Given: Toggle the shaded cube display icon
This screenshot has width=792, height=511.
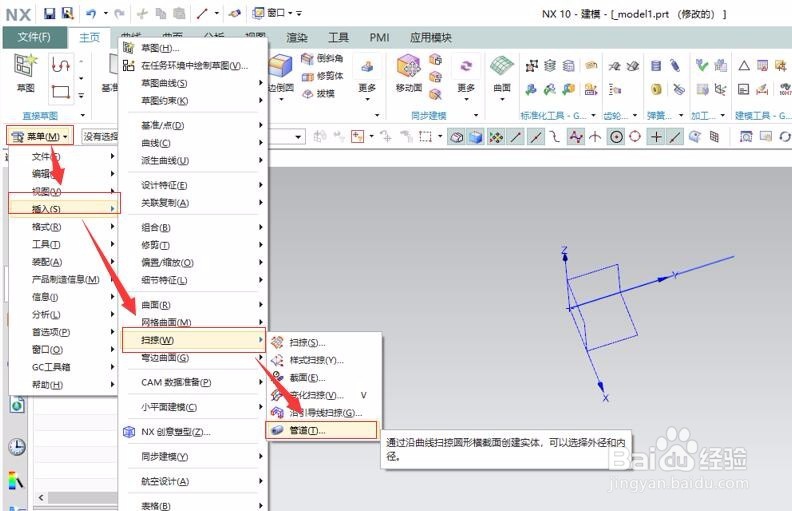Looking at the screenshot, I should (476, 137).
